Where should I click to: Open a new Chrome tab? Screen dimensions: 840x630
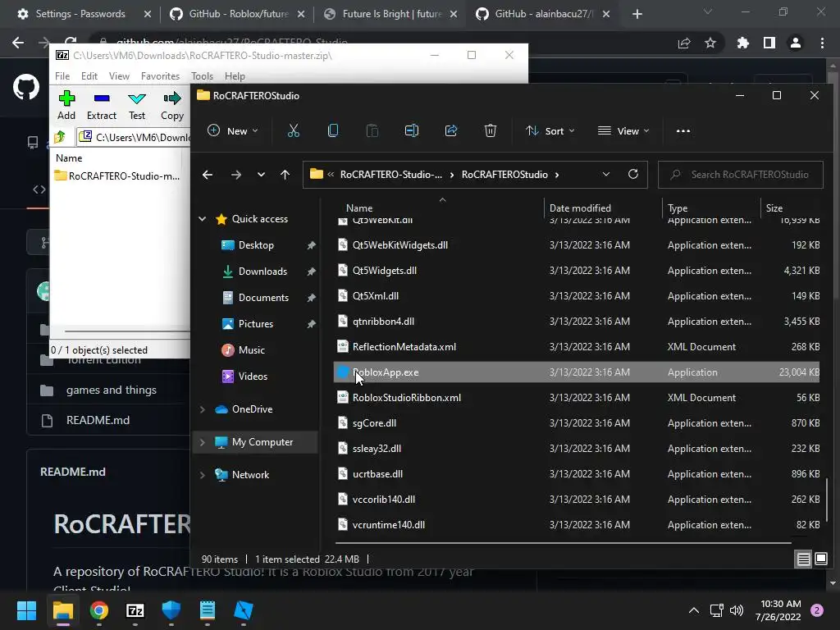637,14
